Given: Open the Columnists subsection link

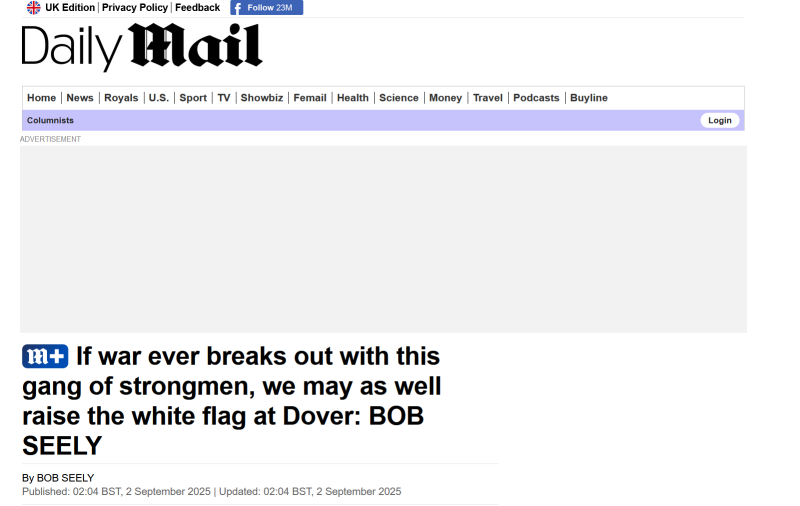Looking at the screenshot, I should click(50, 120).
